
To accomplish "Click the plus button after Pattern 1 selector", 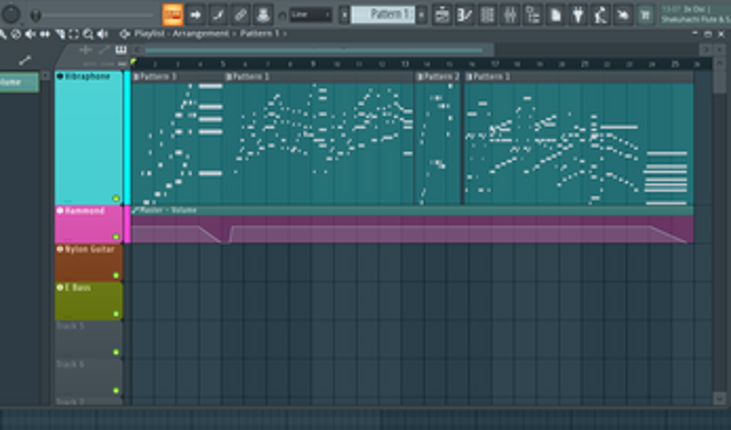I will pyautogui.click(x=421, y=15).
